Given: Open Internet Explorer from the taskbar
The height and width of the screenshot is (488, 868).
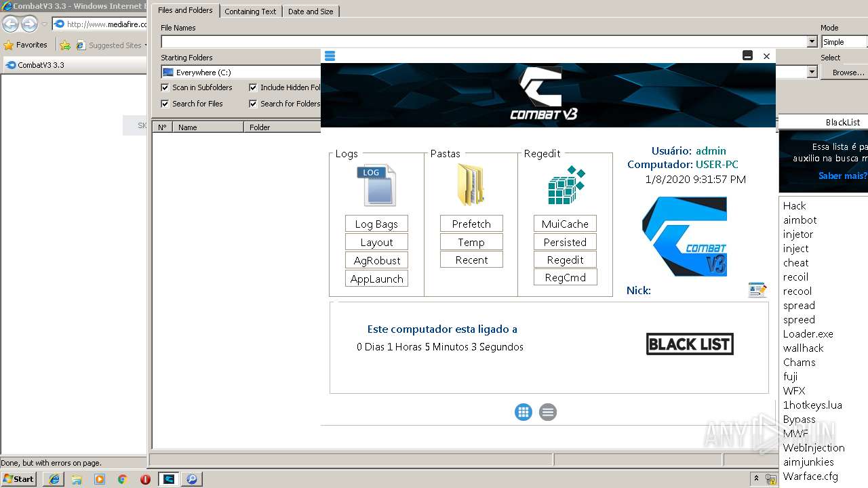Looking at the screenshot, I should tap(54, 479).
